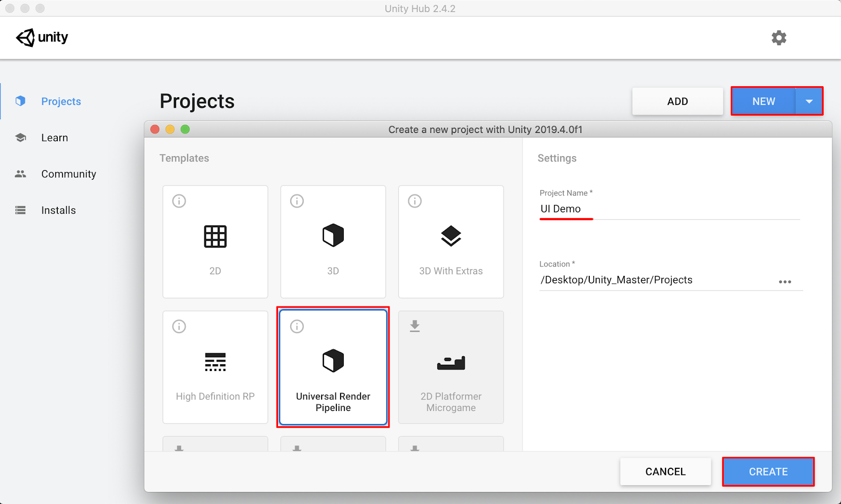
Task: Browse location with three-dots icon
Action: (785, 282)
